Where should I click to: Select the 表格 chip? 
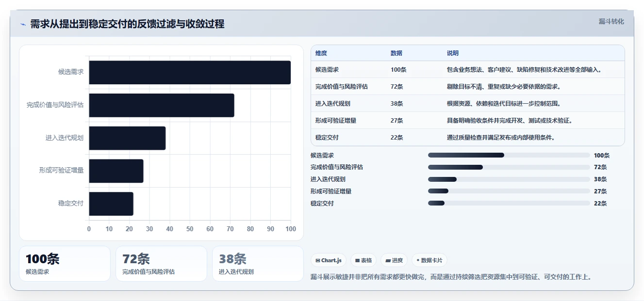(363, 260)
